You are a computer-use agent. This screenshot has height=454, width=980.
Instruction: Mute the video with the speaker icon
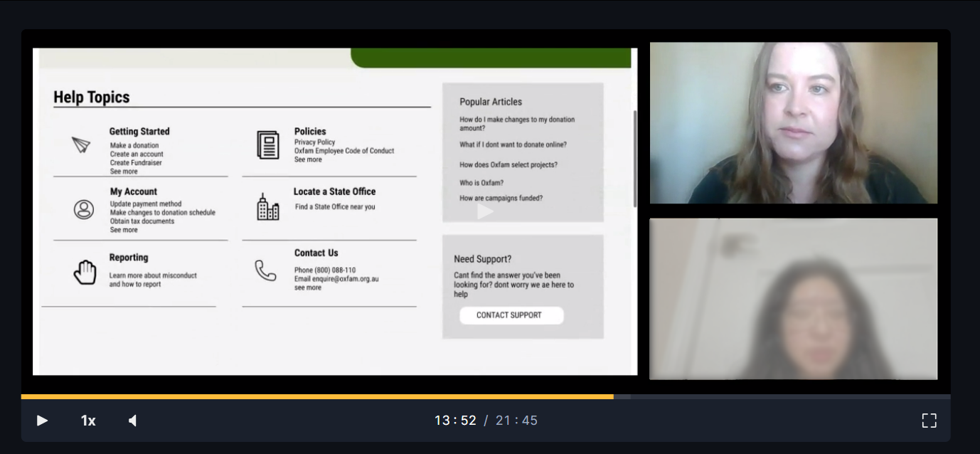(x=132, y=421)
